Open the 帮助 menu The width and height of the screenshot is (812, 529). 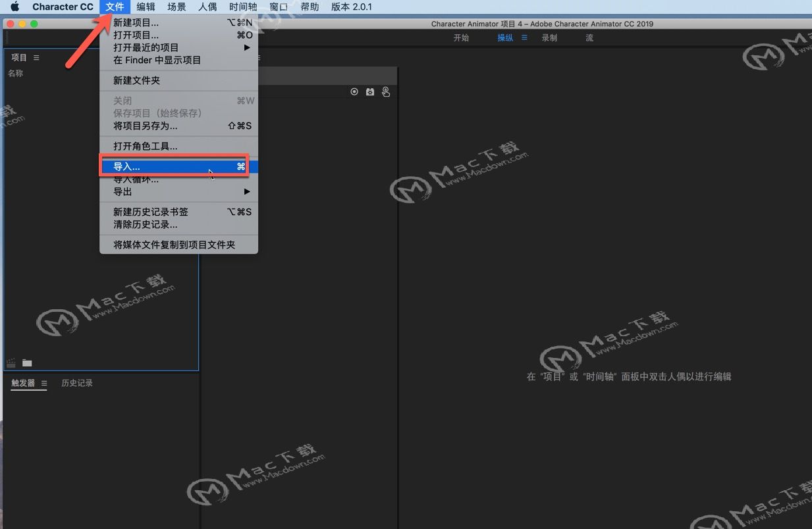[310, 7]
